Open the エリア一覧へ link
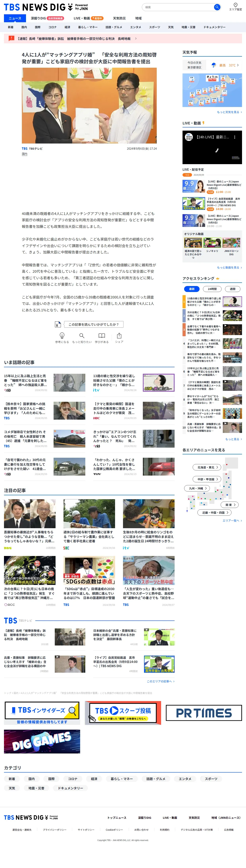 click(232, 521)
